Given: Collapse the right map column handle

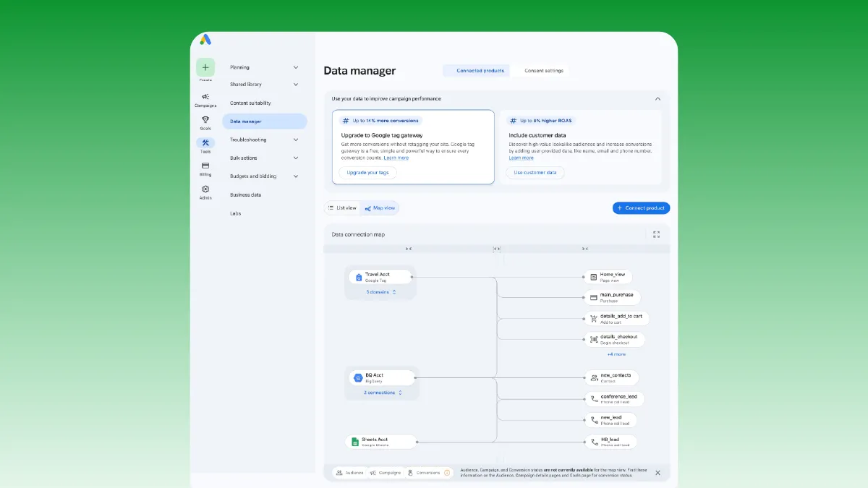Looking at the screenshot, I should (584, 249).
